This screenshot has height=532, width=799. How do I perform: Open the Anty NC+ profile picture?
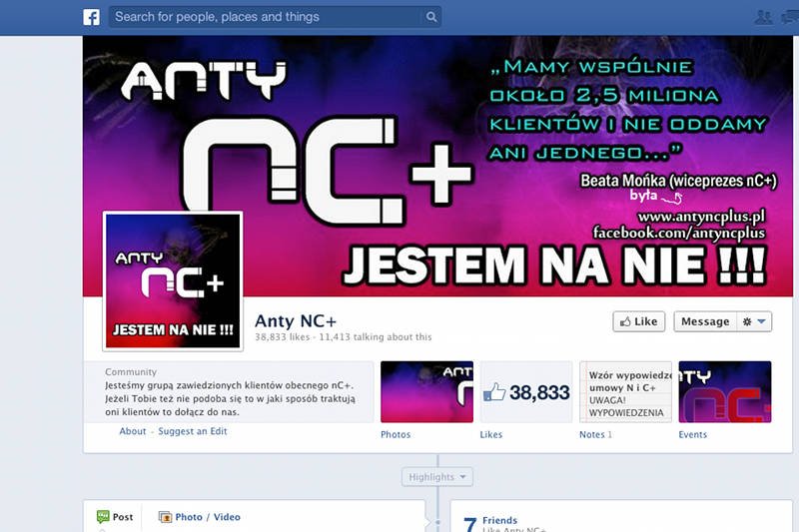pyautogui.click(x=173, y=281)
